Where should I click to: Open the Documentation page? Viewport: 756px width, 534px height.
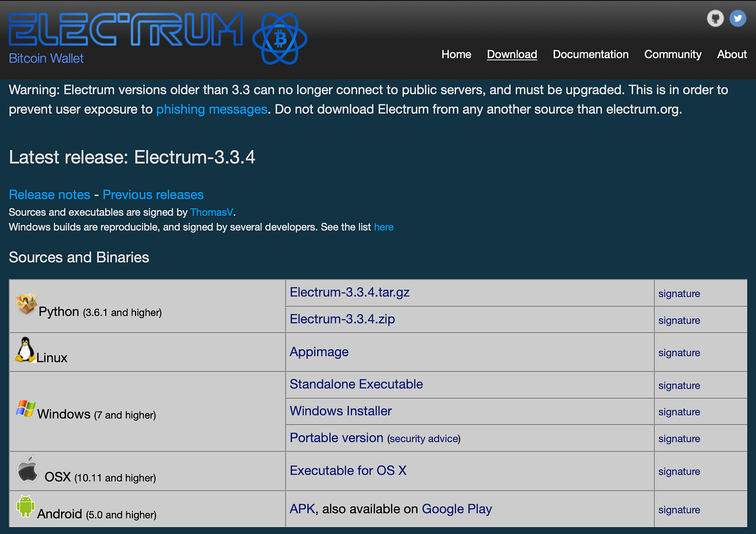click(591, 55)
